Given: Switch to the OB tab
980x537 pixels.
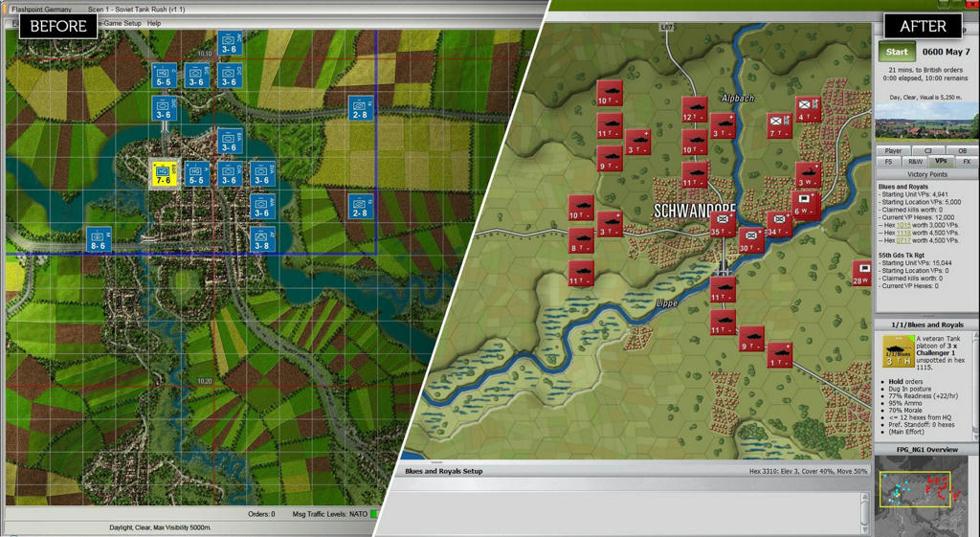Looking at the screenshot, I should tap(962, 150).
